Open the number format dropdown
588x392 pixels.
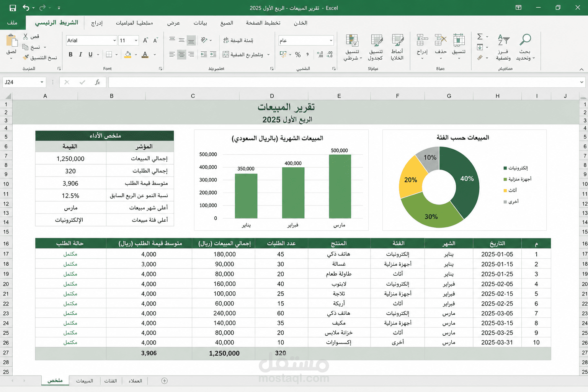(x=331, y=40)
